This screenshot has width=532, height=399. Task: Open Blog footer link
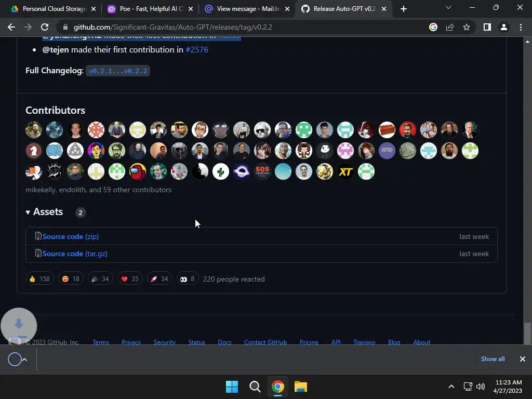[x=394, y=342]
